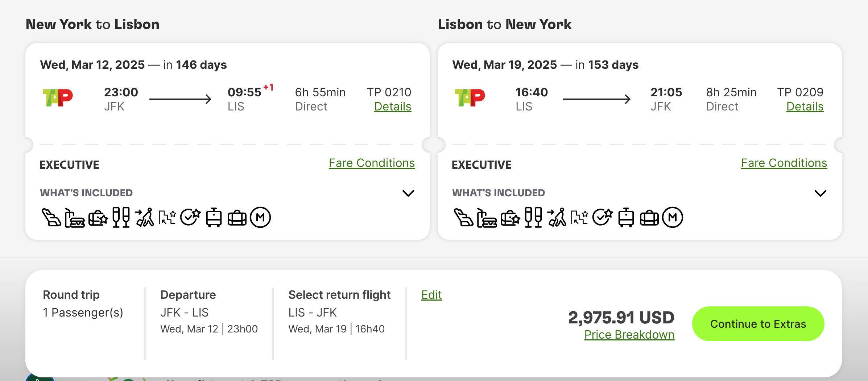Image resolution: width=868 pixels, height=381 pixels.
Task: Click the meal and drink icon on outbound flight
Action: tap(74, 218)
